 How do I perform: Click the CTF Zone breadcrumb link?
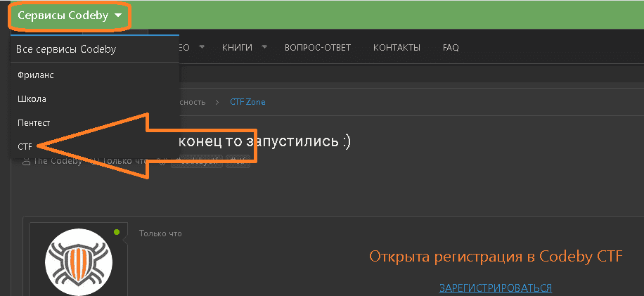(247, 102)
